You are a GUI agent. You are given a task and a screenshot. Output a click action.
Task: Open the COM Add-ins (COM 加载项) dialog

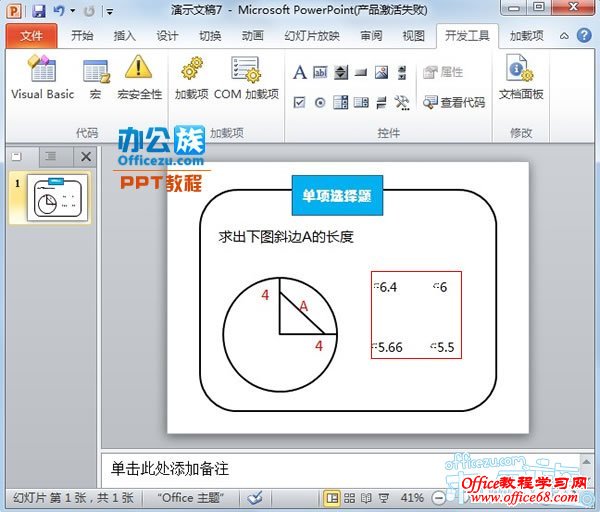[246, 78]
